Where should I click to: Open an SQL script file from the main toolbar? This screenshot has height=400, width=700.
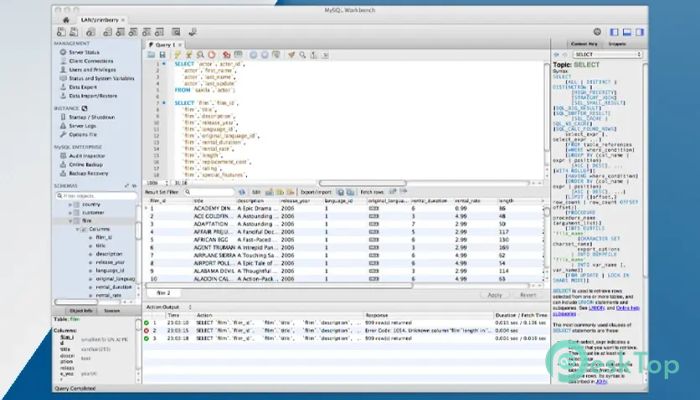point(74,32)
